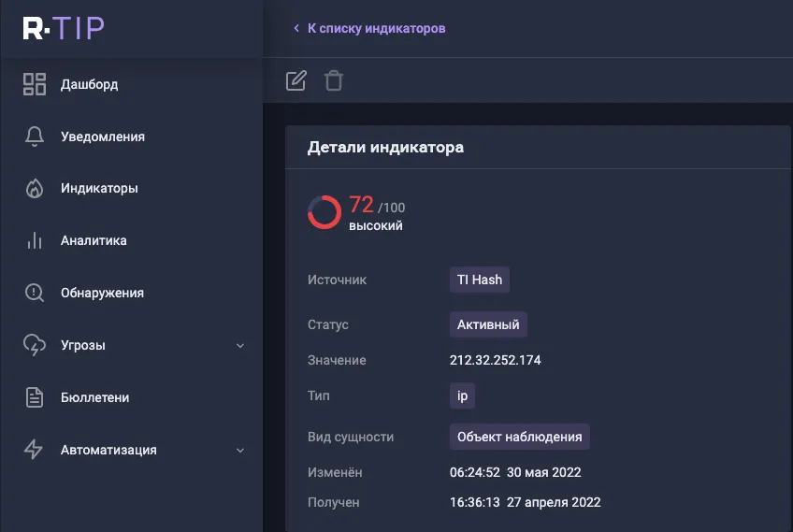Click the Обнаружения magnifier icon

tap(35, 293)
